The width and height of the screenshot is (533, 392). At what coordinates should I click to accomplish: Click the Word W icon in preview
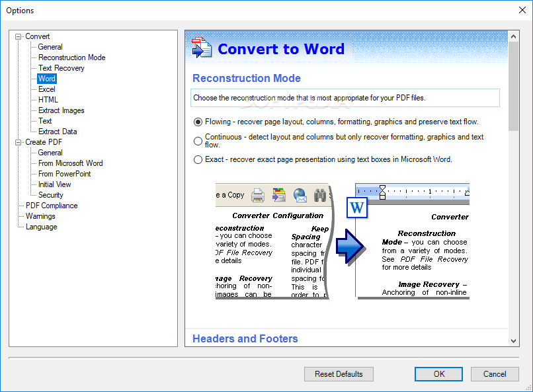pyautogui.click(x=357, y=208)
